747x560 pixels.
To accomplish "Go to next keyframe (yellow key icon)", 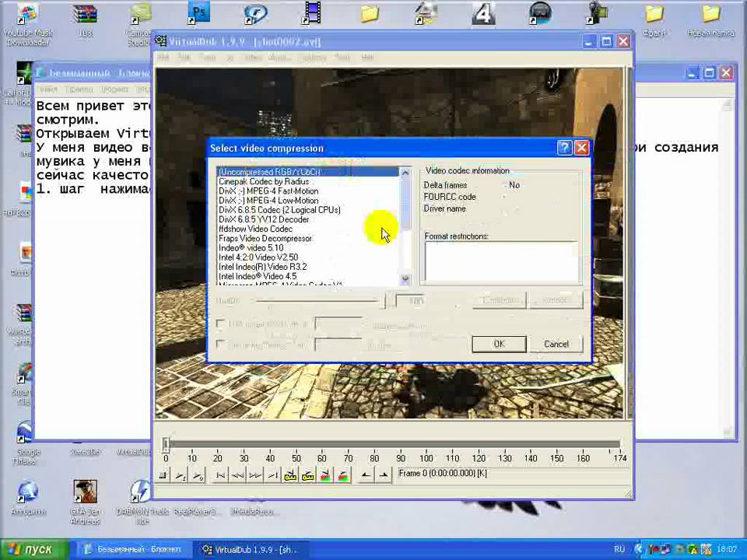I will [308, 474].
